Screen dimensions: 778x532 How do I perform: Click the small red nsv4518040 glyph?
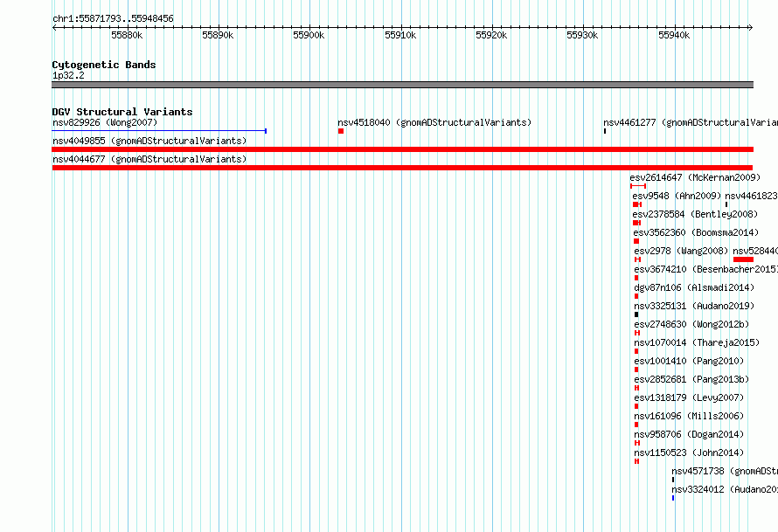click(x=341, y=131)
